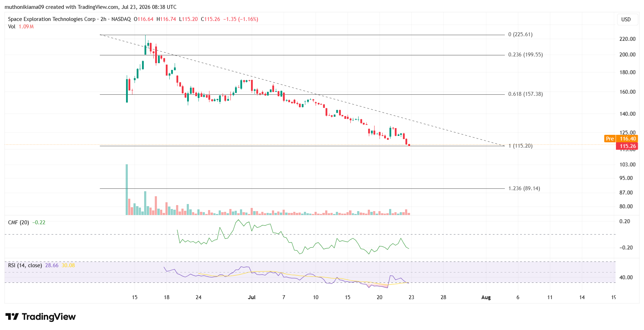Select the 0.236 (199.55) Fibonacci label

click(x=525, y=55)
